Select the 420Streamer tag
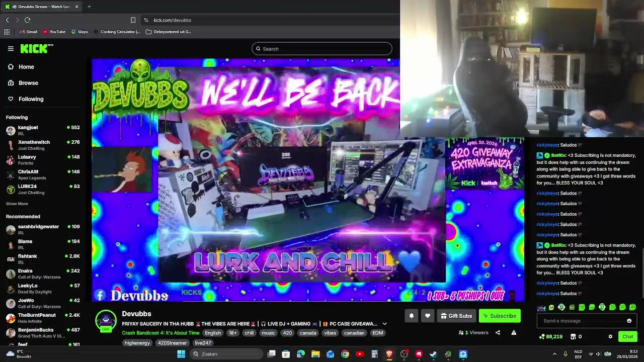This screenshot has width=644, height=362. 173,343
